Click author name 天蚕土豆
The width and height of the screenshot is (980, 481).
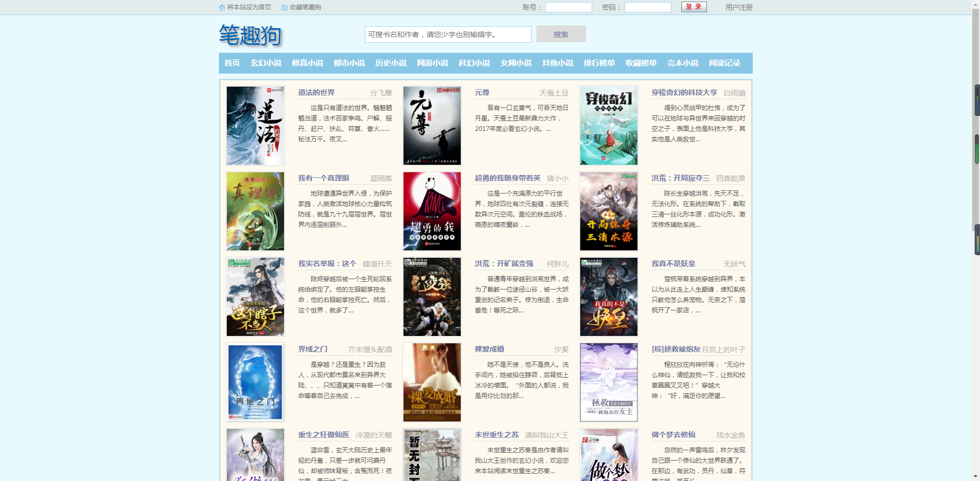coord(554,93)
